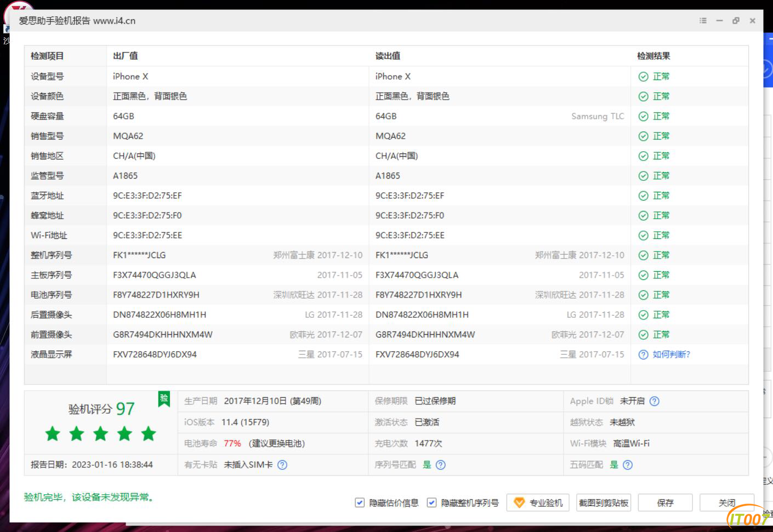773x532 pixels.
Task: Select read front camera serial G8R7494DKHHHNXM4W
Action: click(425, 335)
